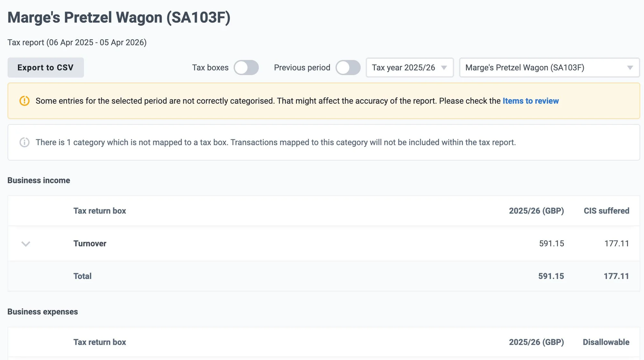Click the grey info circle icon
Viewport: 644px width, 360px height.
coord(24,142)
